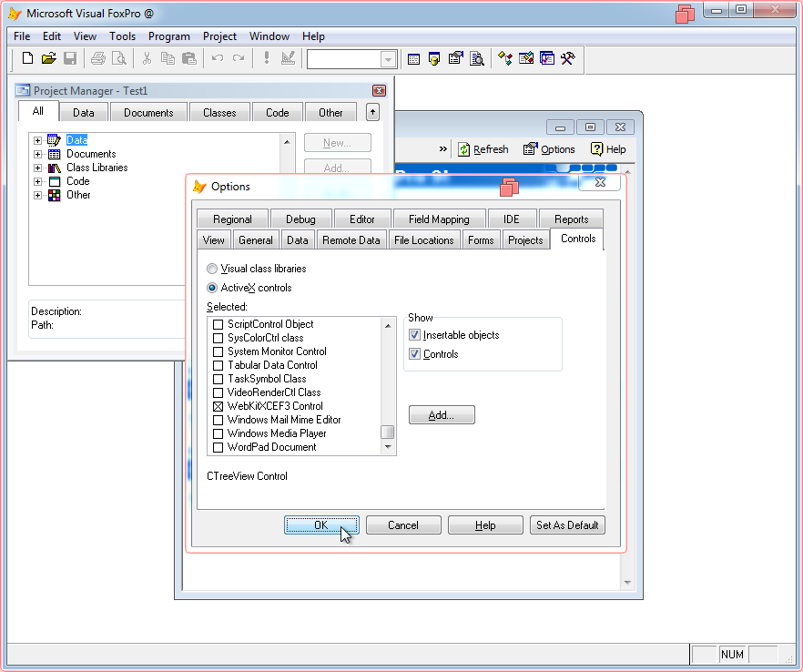Check the Tabular Data Control checkbox
Screen dimensions: 803x672
click(219, 365)
